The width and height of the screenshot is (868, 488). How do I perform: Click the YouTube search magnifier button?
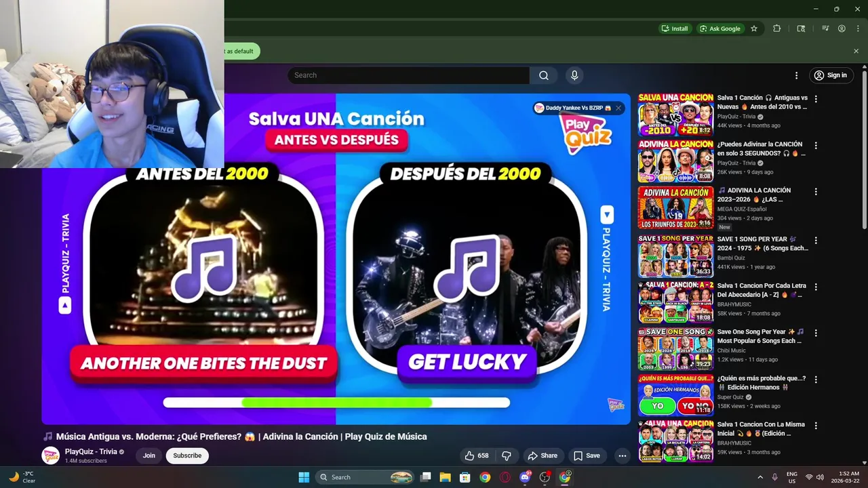(x=544, y=75)
